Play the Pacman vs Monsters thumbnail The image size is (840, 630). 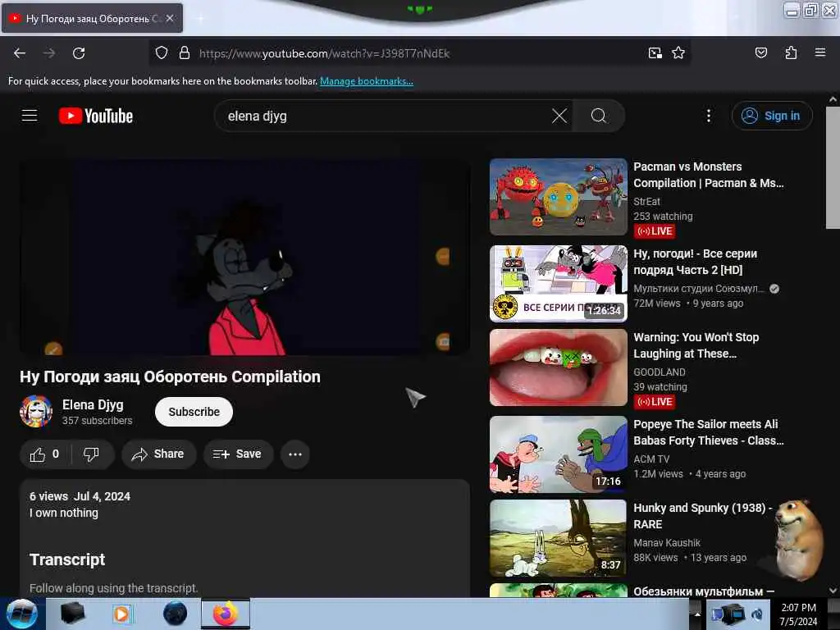pyautogui.click(x=558, y=197)
